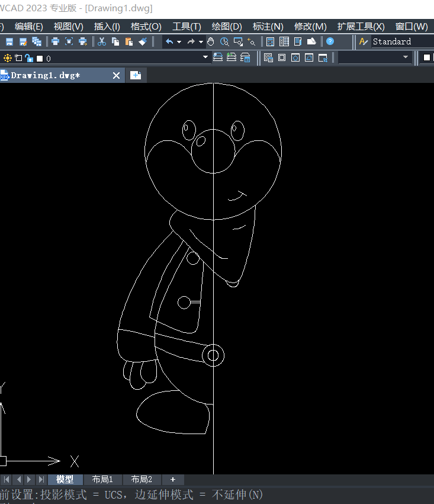This screenshot has height=504, width=434.
Task: Open the 工具(T) menu
Action: (187, 27)
